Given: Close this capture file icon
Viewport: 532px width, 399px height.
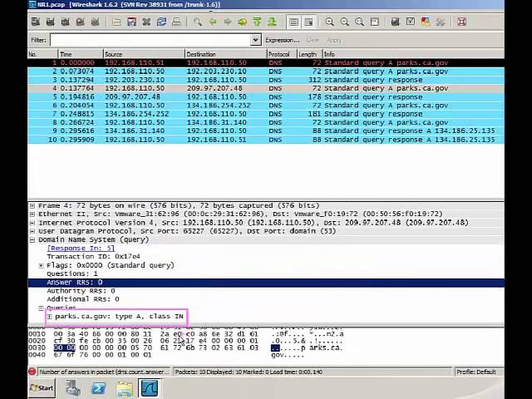Looking at the screenshot, I should click(x=146, y=22).
